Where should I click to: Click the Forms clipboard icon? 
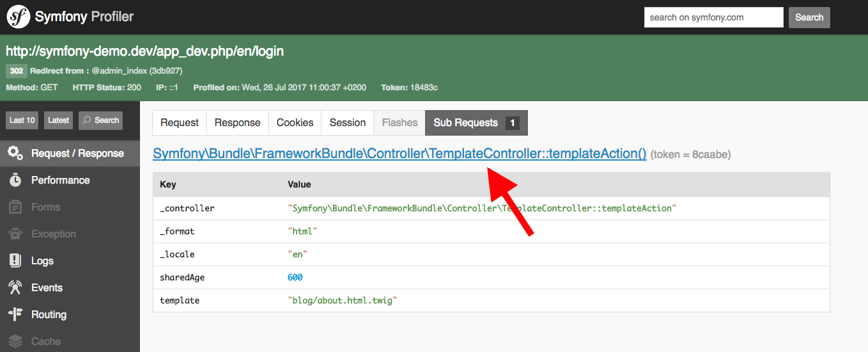pyautogui.click(x=15, y=207)
